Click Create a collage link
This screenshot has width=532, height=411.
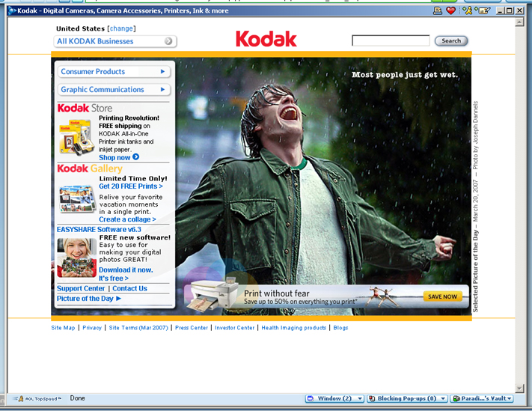tap(127, 219)
